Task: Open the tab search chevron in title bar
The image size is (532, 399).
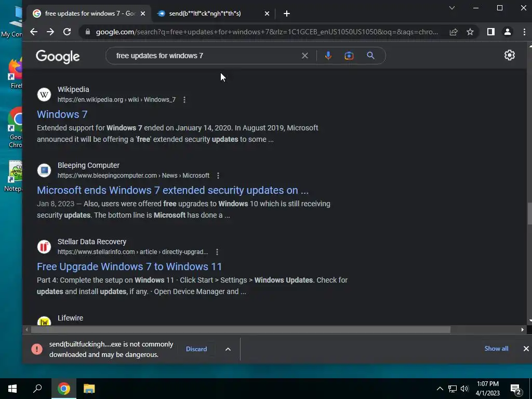Action: point(452,8)
